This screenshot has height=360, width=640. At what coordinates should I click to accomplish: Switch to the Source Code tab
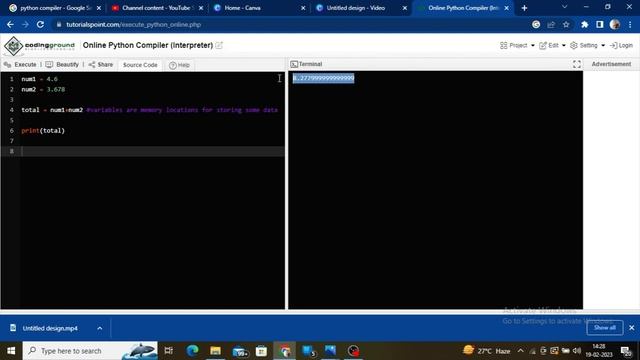point(140,65)
